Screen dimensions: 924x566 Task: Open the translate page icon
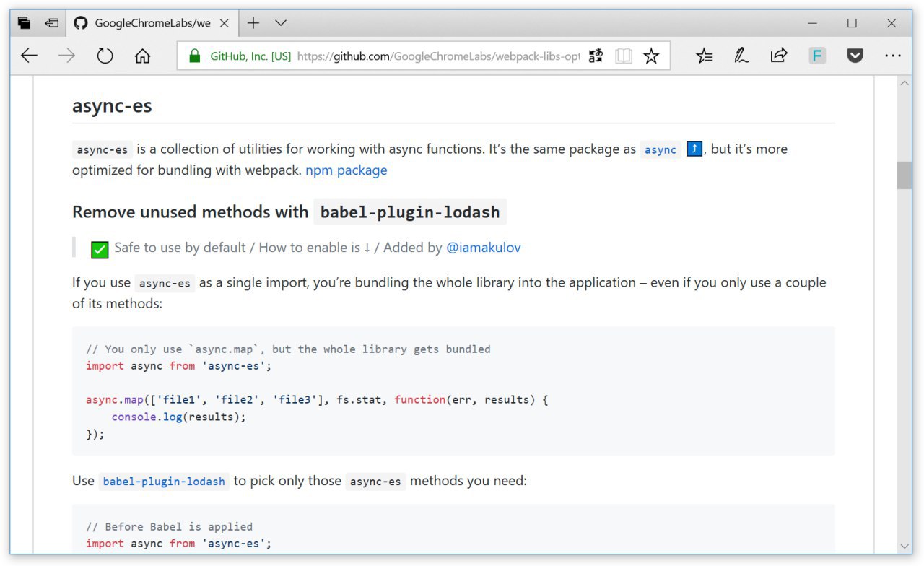(x=596, y=56)
